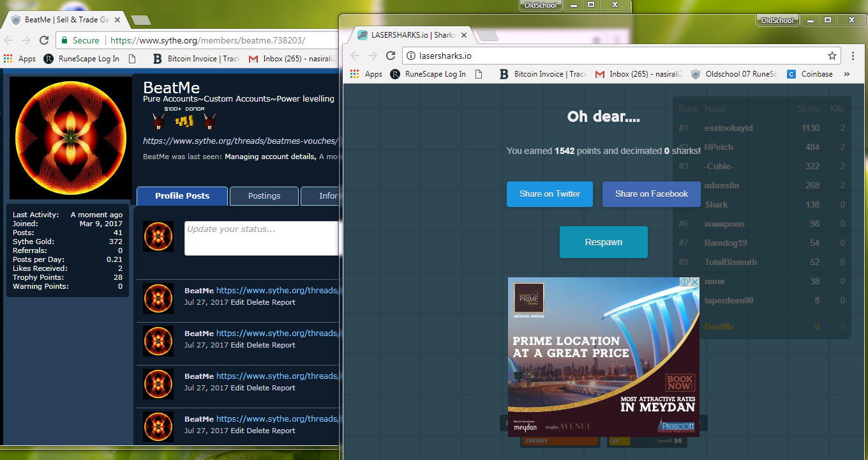868x460 pixels.
Task: Open the Coinbase bookmark
Action: click(x=810, y=74)
